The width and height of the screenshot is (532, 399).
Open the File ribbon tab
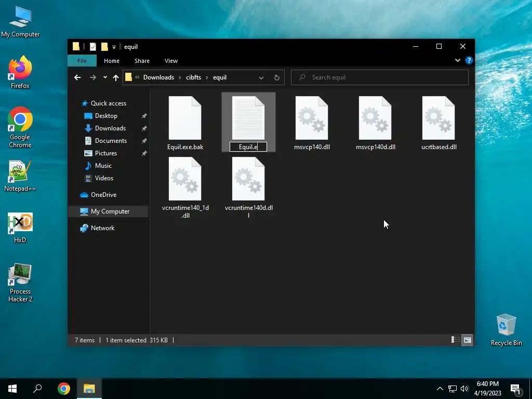click(82, 61)
